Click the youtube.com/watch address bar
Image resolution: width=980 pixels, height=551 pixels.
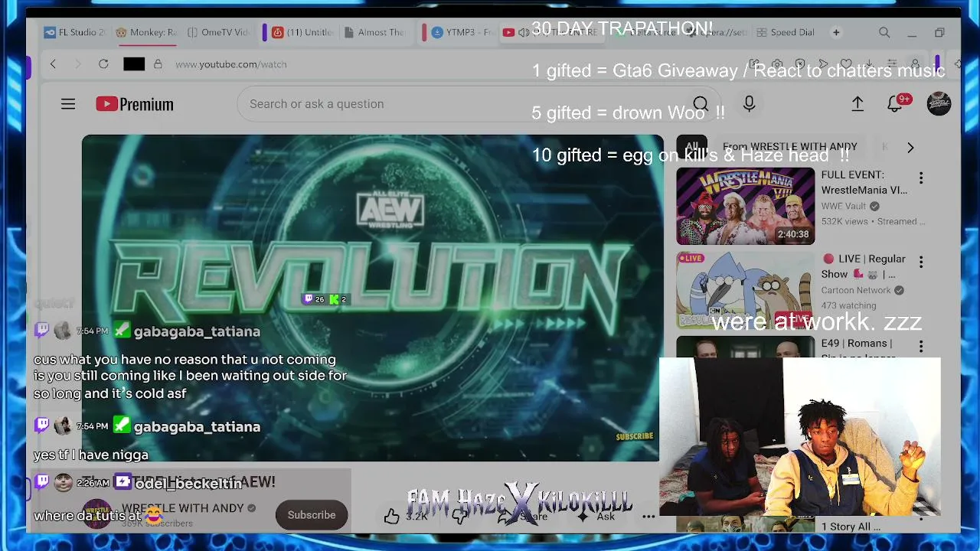coord(231,64)
